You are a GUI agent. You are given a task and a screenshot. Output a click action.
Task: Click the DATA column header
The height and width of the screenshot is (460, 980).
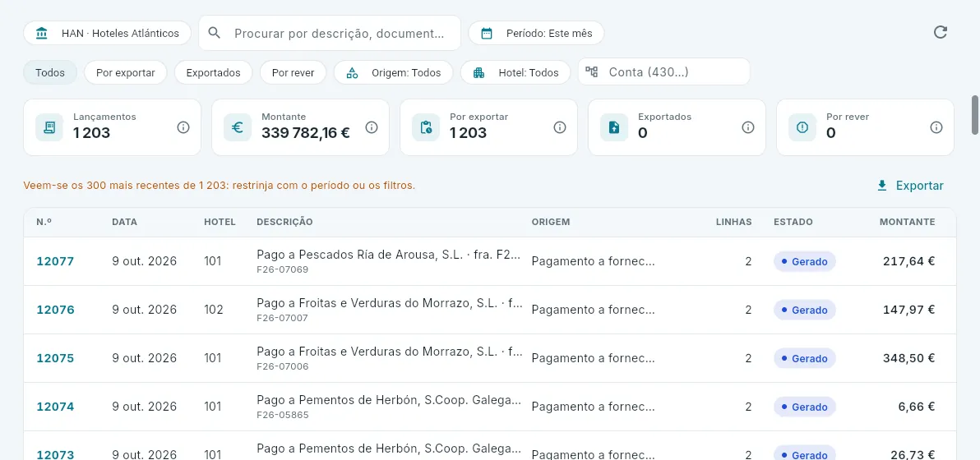(124, 222)
